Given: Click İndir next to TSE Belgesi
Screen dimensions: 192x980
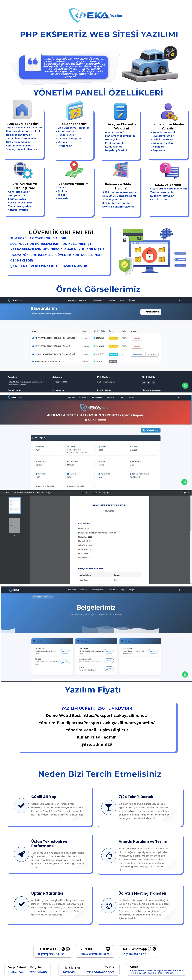Looking at the screenshot, I should [x=65, y=651].
